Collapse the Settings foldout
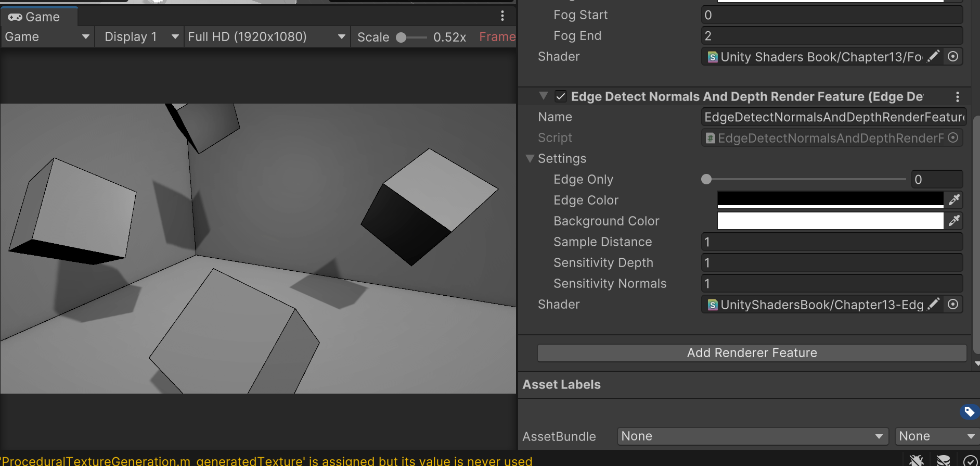Image resolution: width=980 pixels, height=466 pixels. [530, 158]
